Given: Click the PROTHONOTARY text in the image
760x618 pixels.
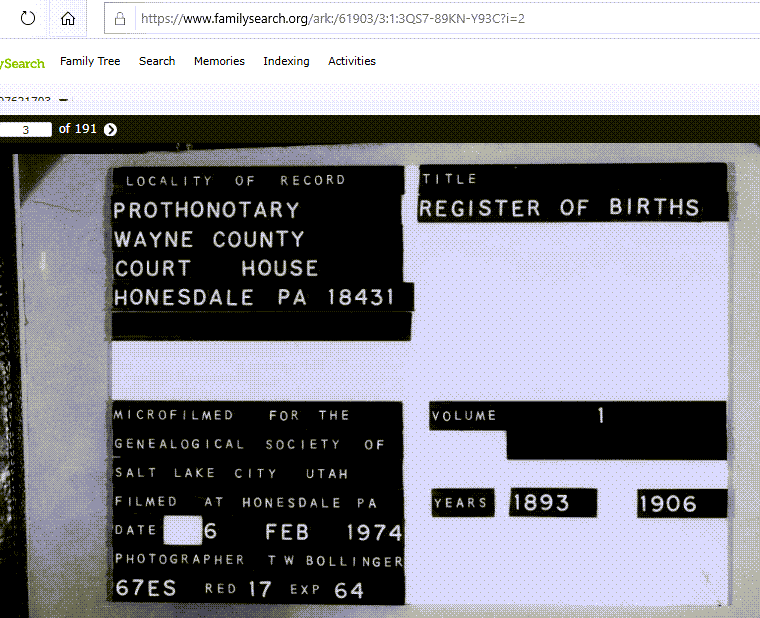Looking at the screenshot, I should click(x=206, y=210).
